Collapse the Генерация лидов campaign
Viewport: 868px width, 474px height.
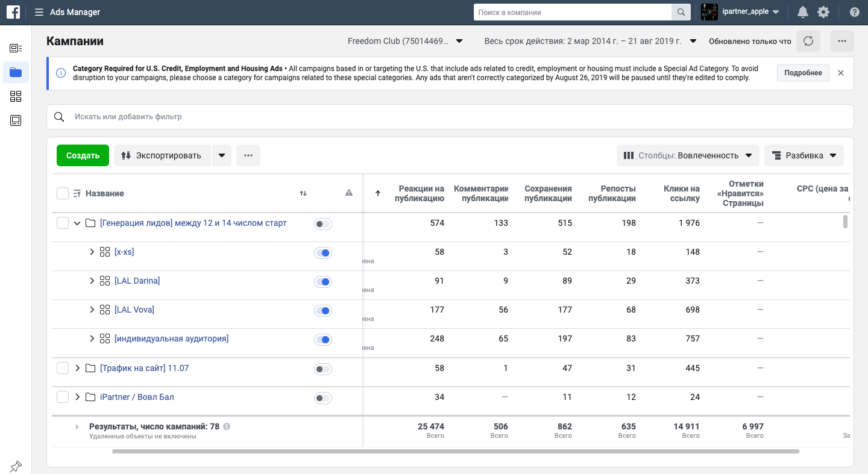point(77,223)
